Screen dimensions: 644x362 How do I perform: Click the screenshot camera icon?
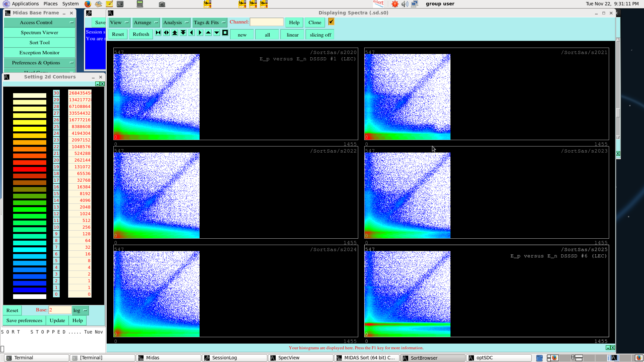162,4
